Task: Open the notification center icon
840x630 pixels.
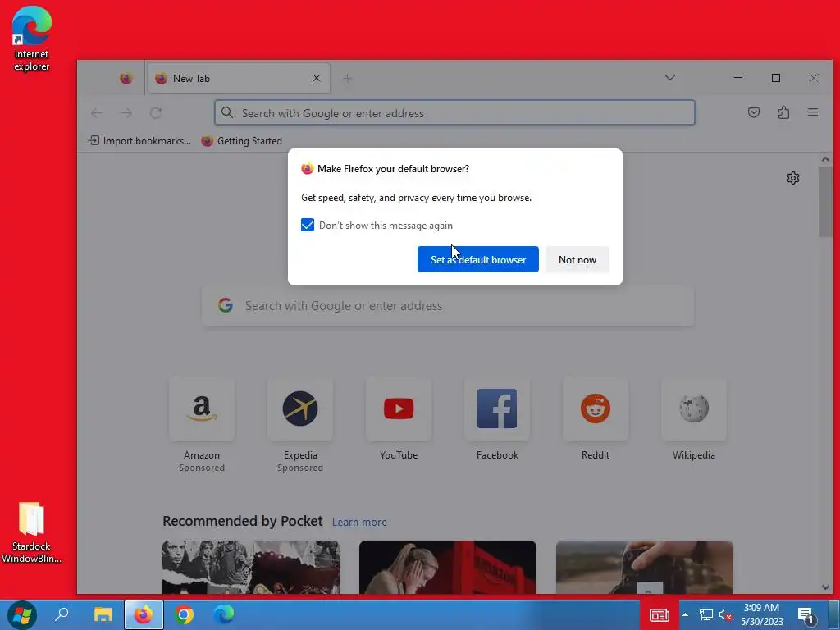Action: [x=806, y=615]
